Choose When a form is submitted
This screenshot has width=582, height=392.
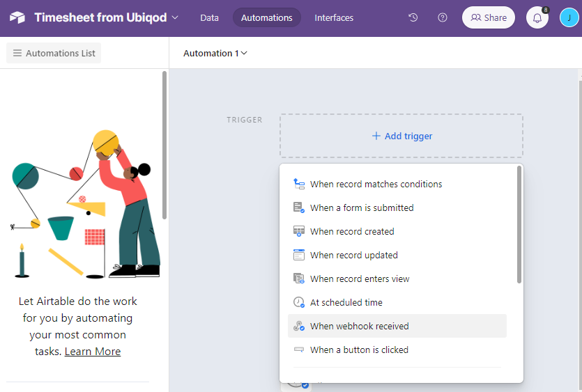click(397, 207)
